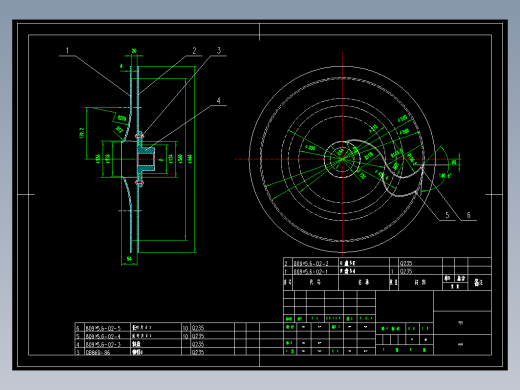This screenshot has height=390, width=520.
Task: Click quantity 10 in parts row 5
Action: [185, 336]
